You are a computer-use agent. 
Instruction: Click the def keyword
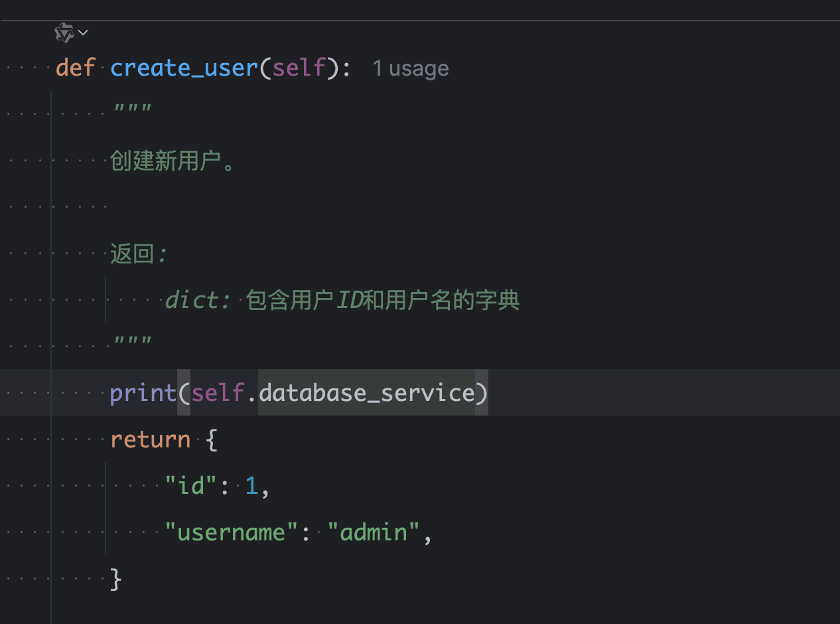pos(75,67)
